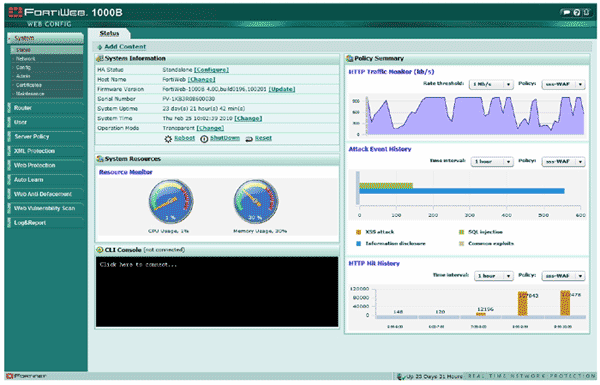Screen dimensions: 600x385
Task: Click the Memory Usage gauge
Action: click(x=256, y=202)
